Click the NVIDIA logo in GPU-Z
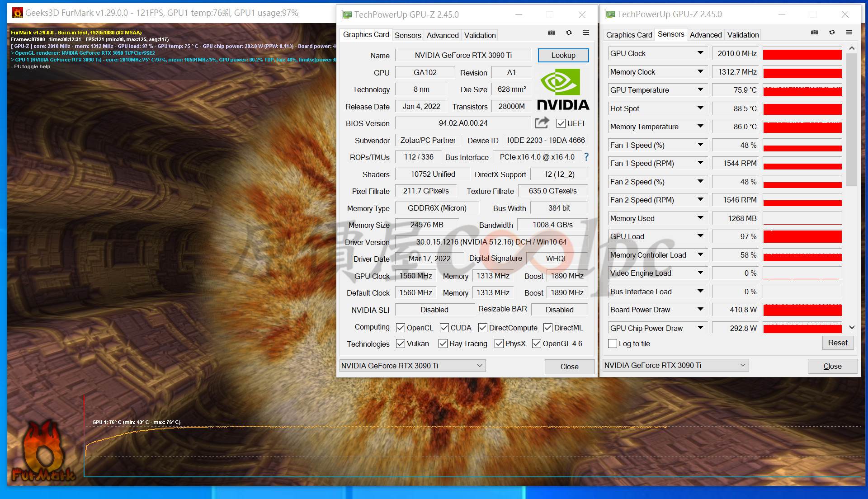 [x=563, y=89]
